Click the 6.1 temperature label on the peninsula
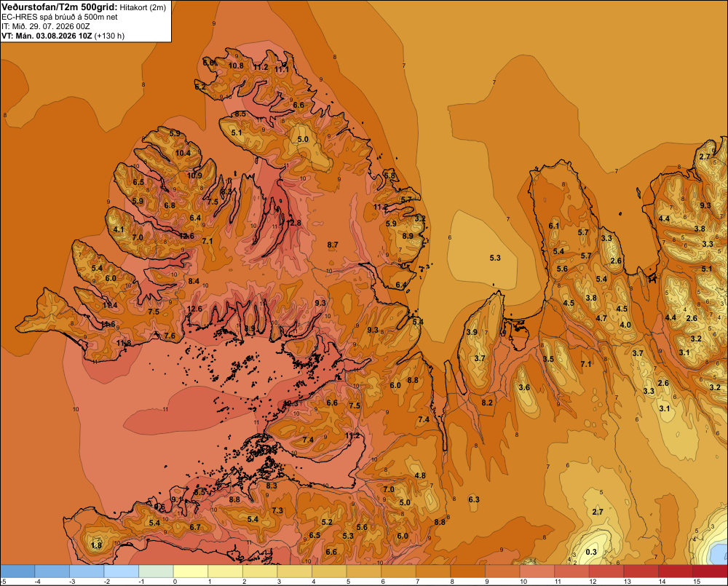Image resolution: width=728 pixels, height=586 pixels. coord(554,226)
